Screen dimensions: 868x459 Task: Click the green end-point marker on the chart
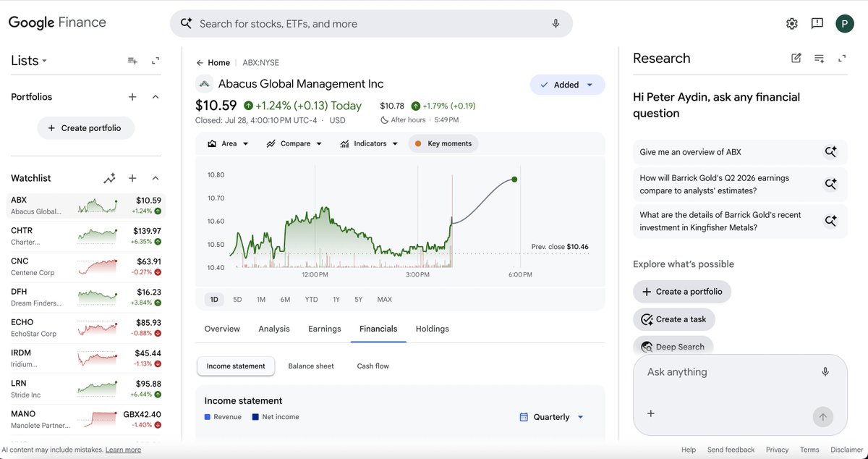point(514,179)
